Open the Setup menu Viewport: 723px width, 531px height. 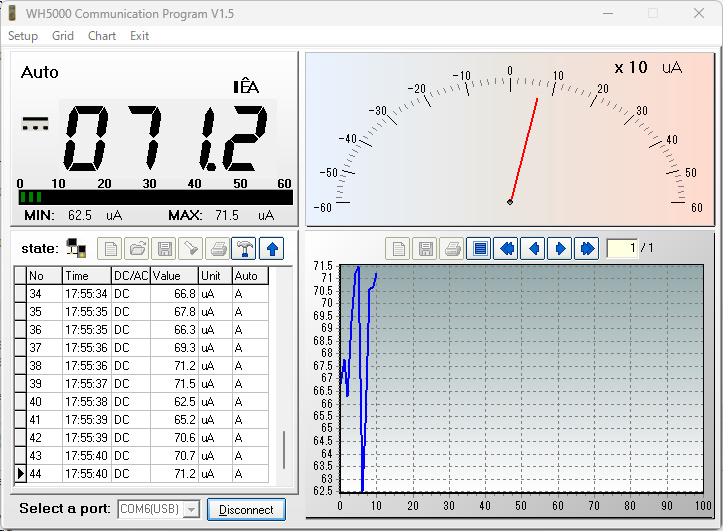coord(23,36)
